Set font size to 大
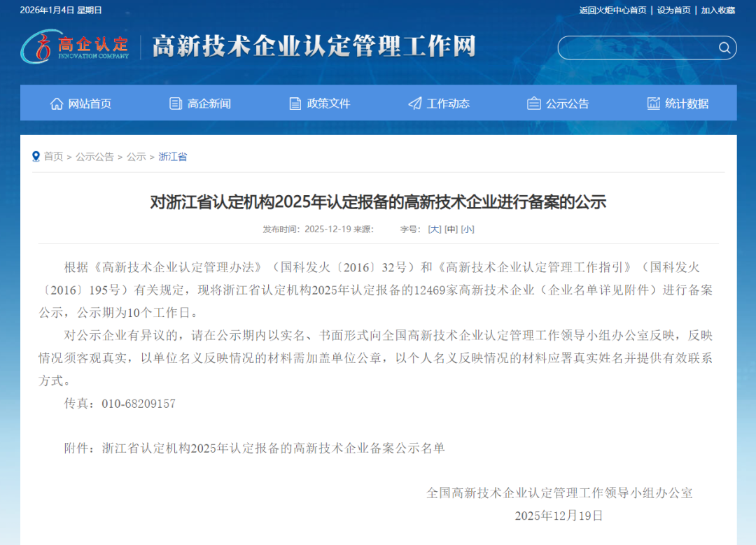The width and height of the screenshot is (756, 545). coord(435,229)
